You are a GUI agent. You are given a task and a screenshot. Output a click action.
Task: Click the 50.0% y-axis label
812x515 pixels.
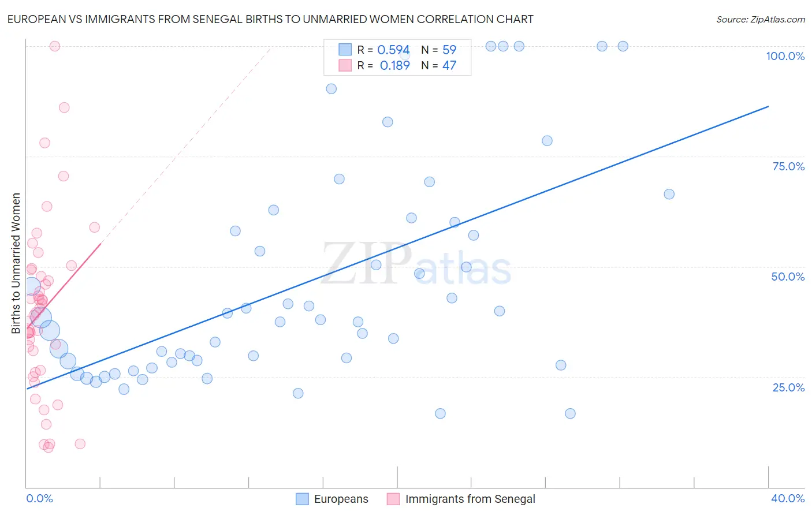788,277
